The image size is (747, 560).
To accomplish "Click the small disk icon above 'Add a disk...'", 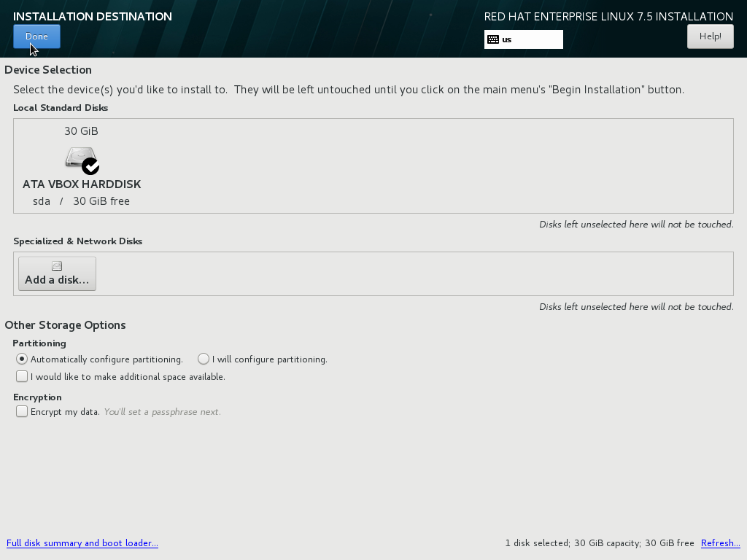I will pos(57,266).
